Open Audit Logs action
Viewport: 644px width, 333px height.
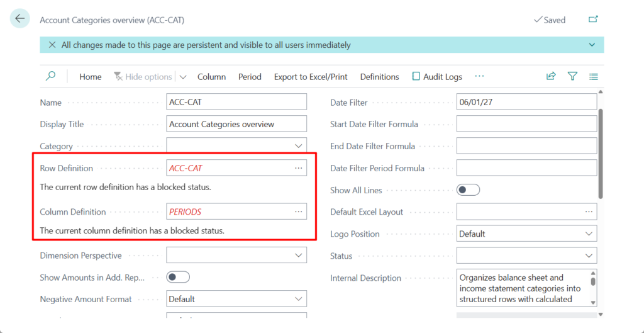(436, 77)
